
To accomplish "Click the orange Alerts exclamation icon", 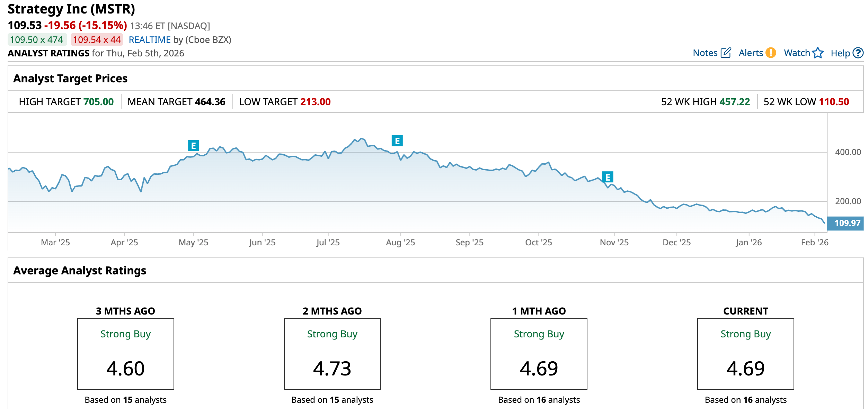I will point(771,53).
